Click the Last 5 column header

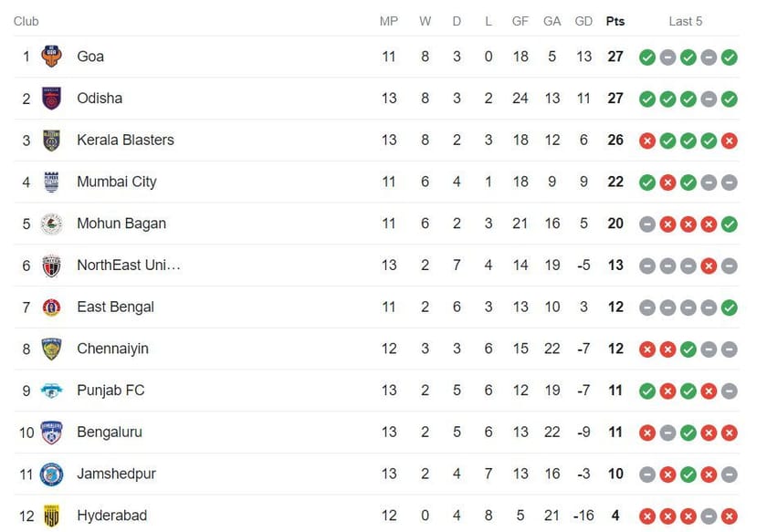(x=686, y=21)
